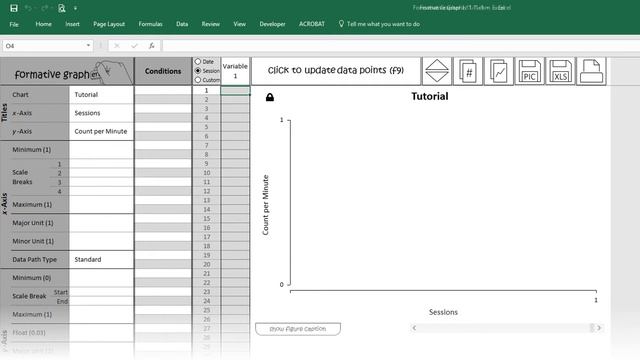
Task: Click the double-diamond phase-line icon
Action: (x=437, y=71)
